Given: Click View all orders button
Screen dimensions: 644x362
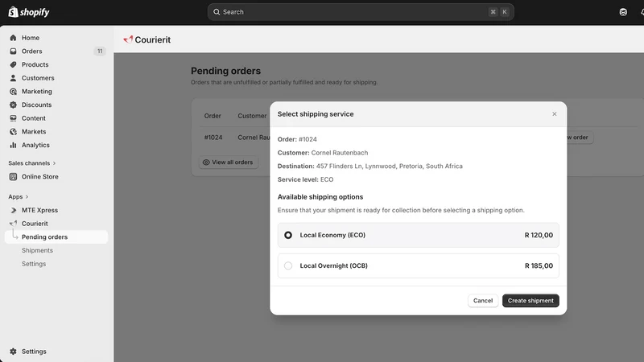Looking at the screenshot, I should point(229,162).
